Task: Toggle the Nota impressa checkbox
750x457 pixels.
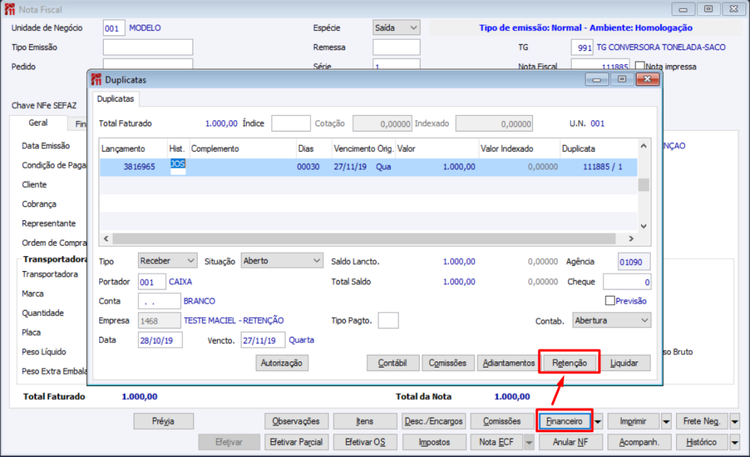Action: click(x=640, y=66)
